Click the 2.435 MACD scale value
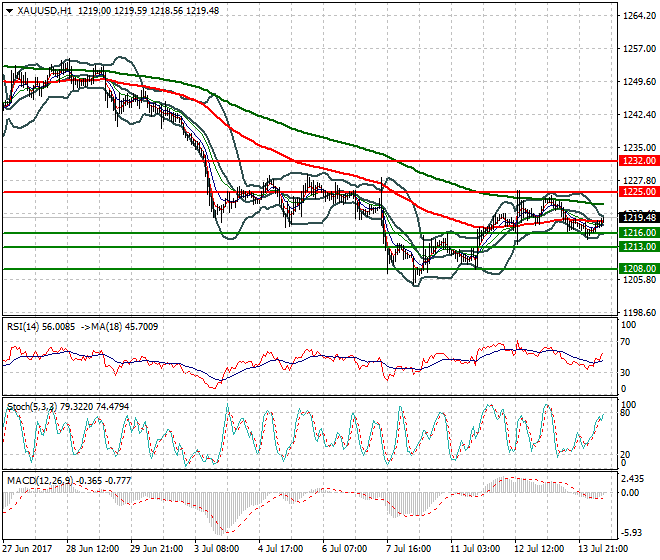 click(632, 479)
